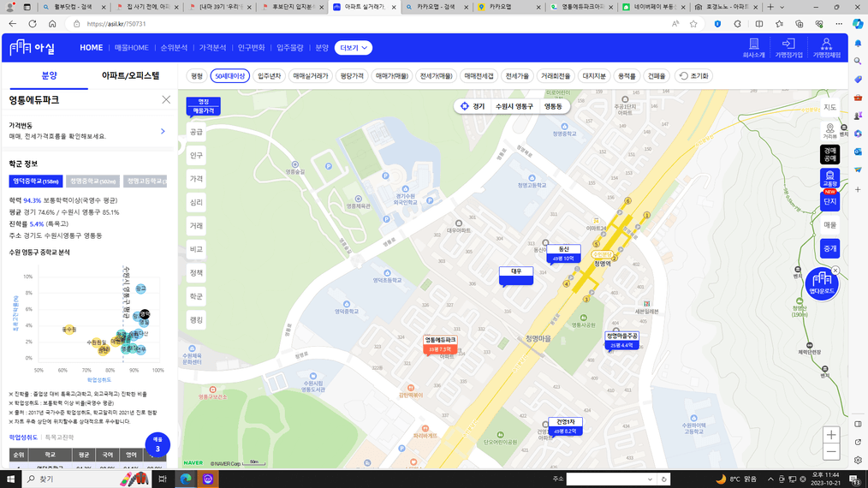Open the 영통동 neighborhood selector
The width and height of the screenshot is (868, 488).
[553, 106]
